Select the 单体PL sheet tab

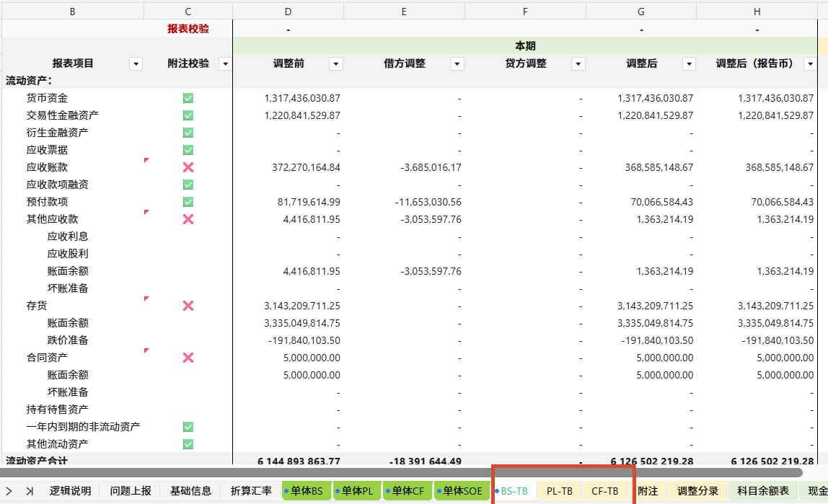357,491
